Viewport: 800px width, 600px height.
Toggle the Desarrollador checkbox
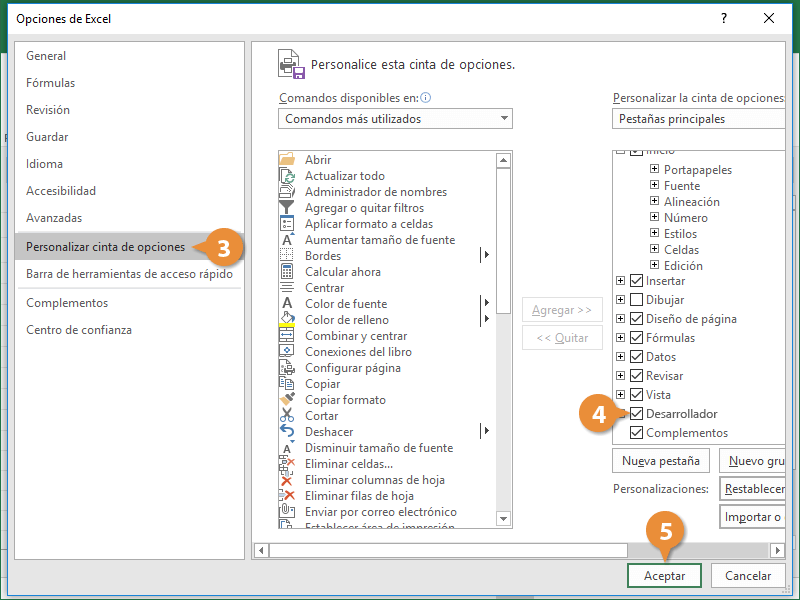[636, 413]
